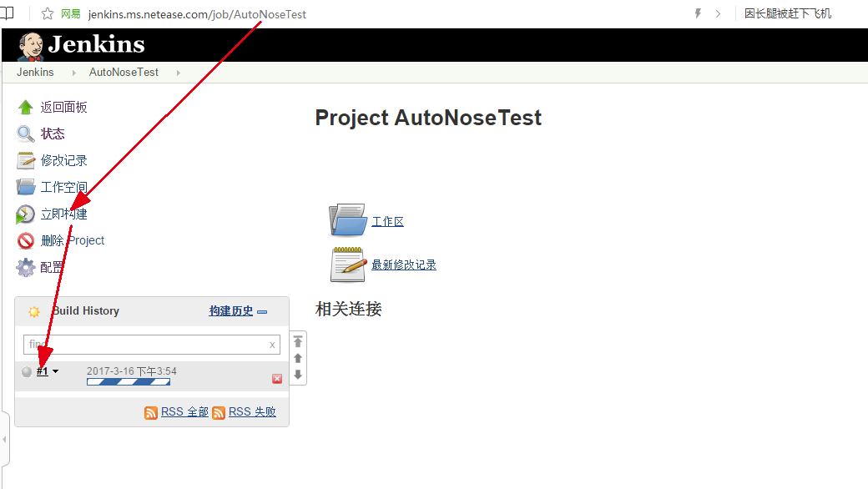The height and width of the screenshot is (489, 868).
Task: Jump to top of build history list
Action: point(298,342)
